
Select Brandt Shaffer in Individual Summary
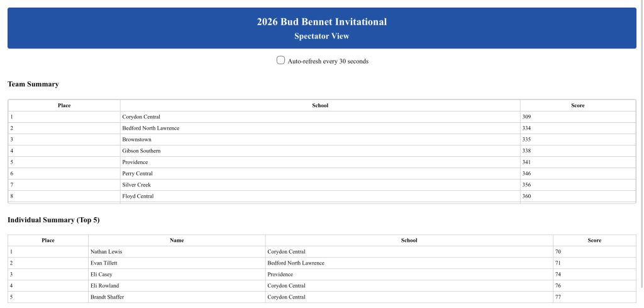click(108, 297)
